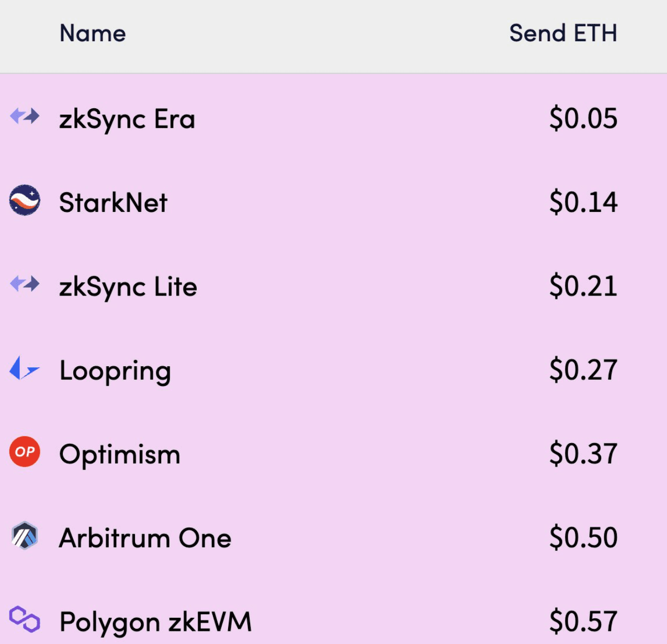Viewport: 667px width, 644px height.
Task: Open the Loopring name link
Action: pos(115,371)
